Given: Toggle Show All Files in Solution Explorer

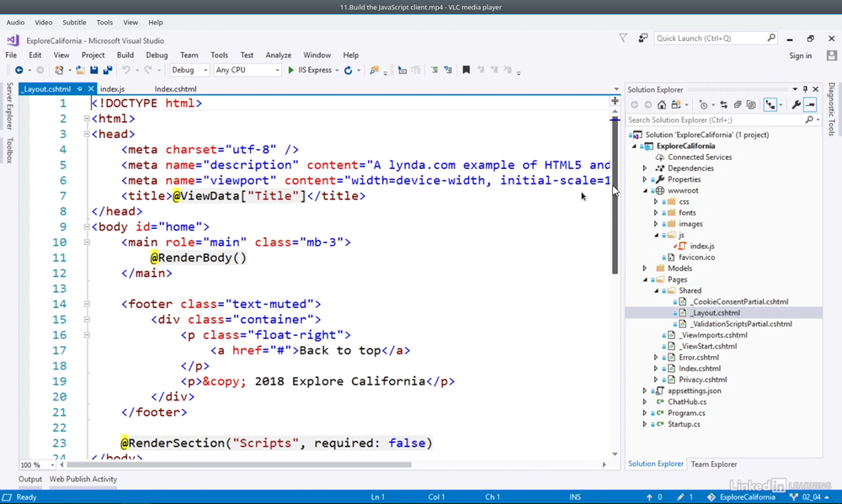Looking at the screenshot, I should pyautogui.click(x=751, y=104).
